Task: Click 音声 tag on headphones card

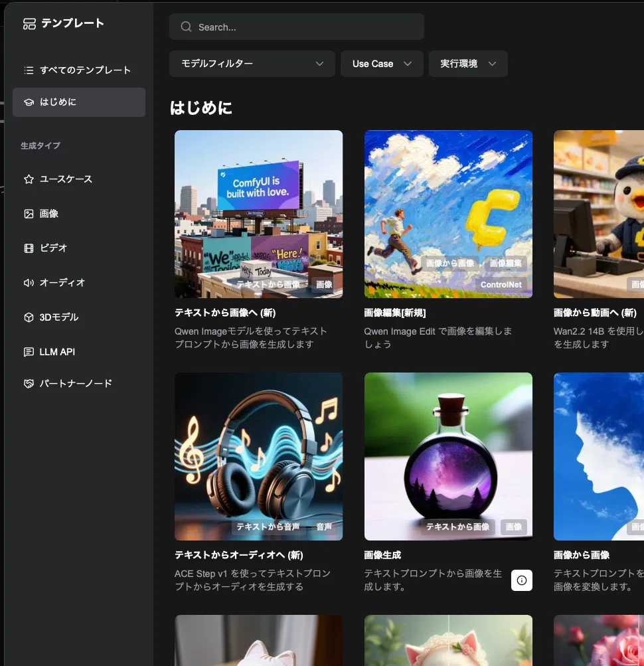Action: point(324,527)
